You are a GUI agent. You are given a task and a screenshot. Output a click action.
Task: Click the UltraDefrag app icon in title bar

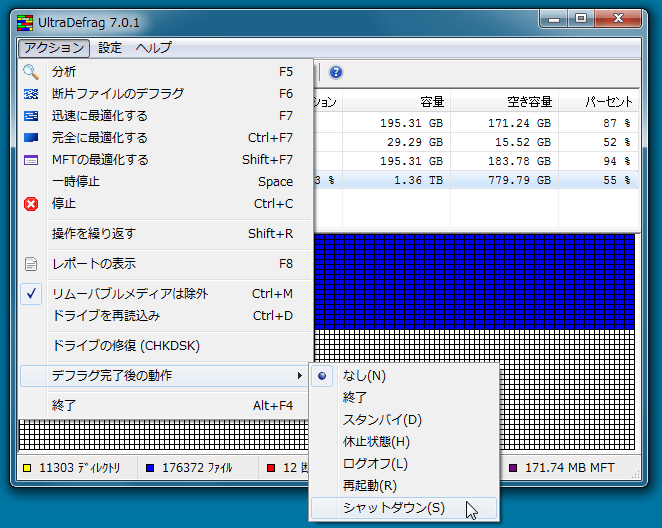tap(25, 23)
